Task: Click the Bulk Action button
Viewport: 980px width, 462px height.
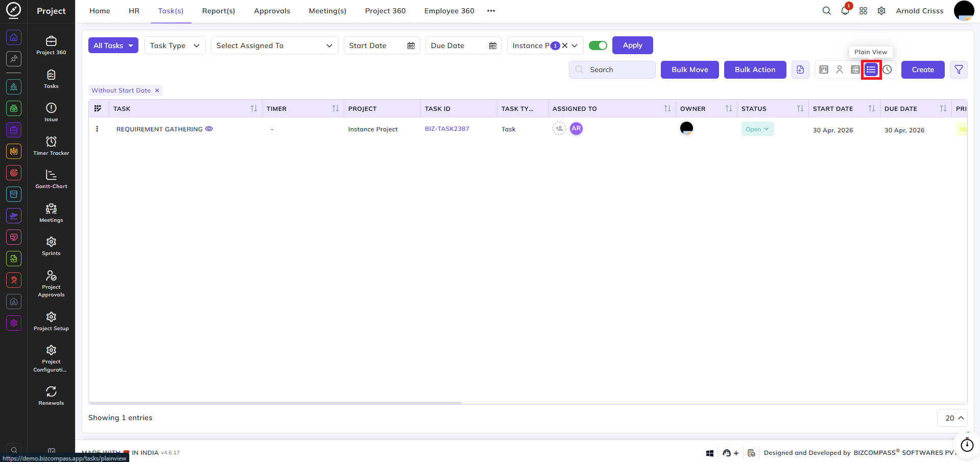Action: (755, 70)
